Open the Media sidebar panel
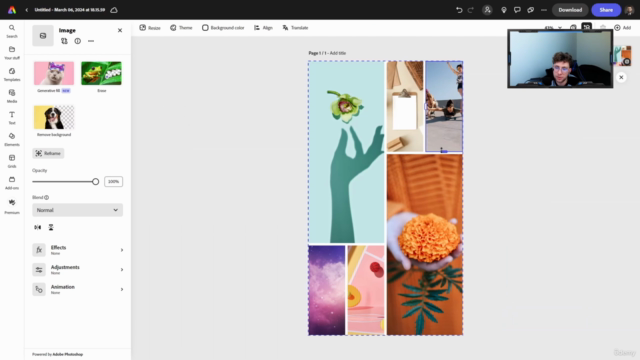The height and width of the screenshot is (360, 640). (x=12, y=96)
